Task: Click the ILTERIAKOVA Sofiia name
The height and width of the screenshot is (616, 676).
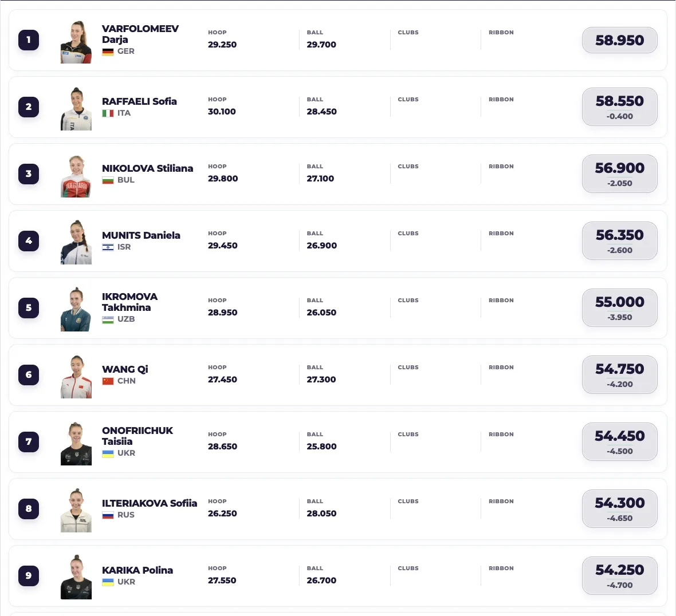Action: tap(150, 503)
